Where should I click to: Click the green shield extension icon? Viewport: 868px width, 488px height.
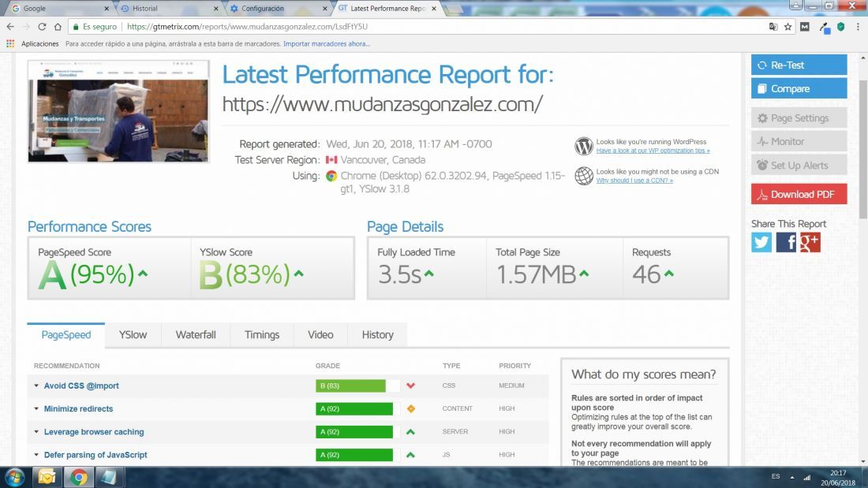(841, 27)
